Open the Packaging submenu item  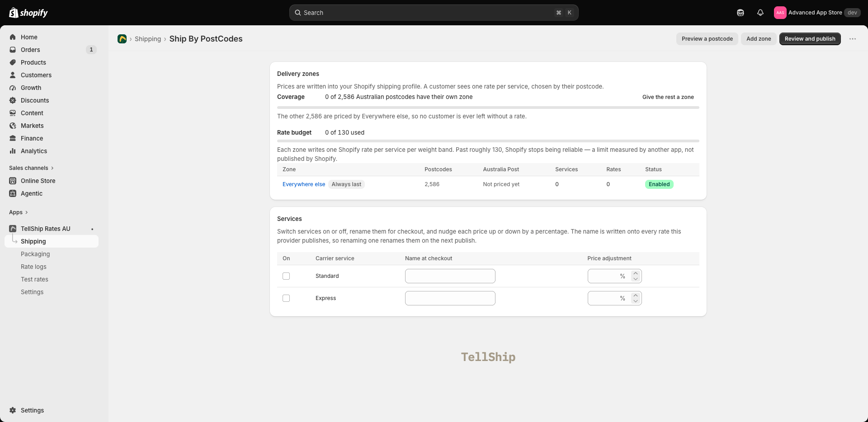35,254
